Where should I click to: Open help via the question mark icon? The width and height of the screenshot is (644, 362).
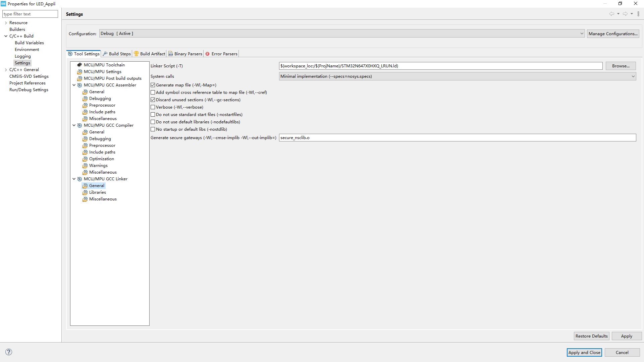click(x=9, y=352)
